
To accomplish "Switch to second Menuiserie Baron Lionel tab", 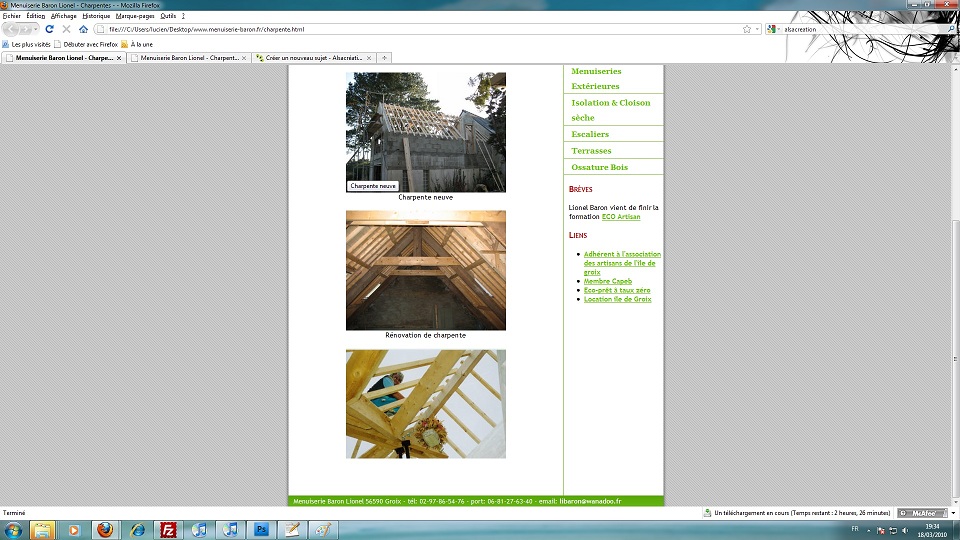I will coord(189,58).
